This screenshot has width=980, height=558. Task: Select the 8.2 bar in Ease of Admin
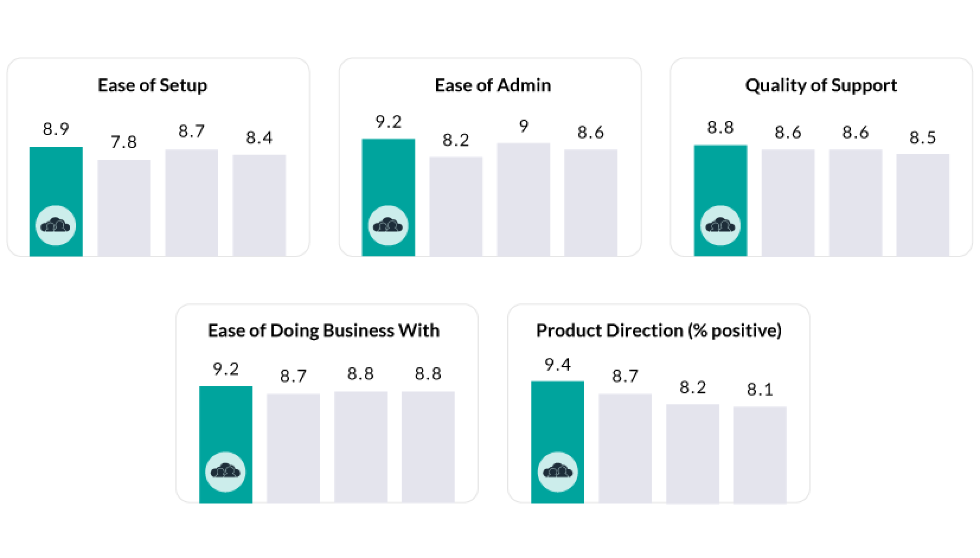456,206
